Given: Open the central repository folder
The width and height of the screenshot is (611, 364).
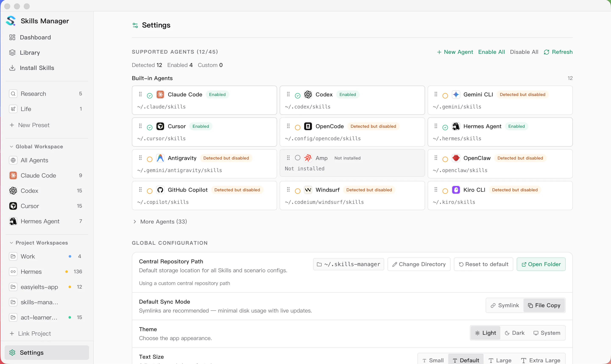Looking at the screenshot, I should click(541, 264).
